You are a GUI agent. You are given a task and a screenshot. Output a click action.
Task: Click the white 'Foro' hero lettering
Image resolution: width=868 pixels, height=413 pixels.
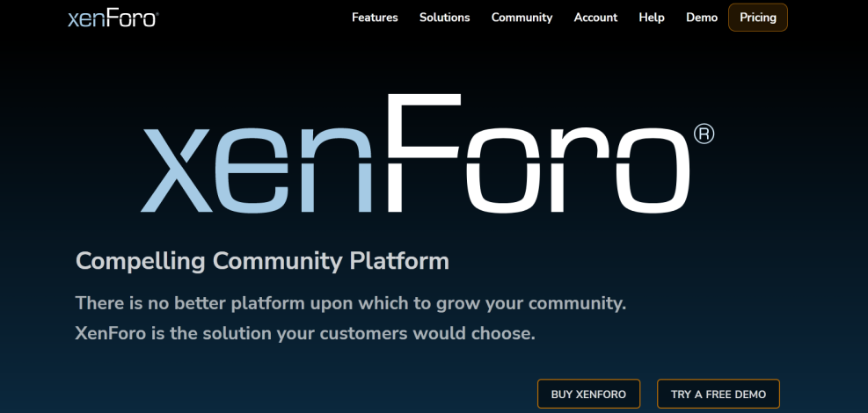point(536,158)
